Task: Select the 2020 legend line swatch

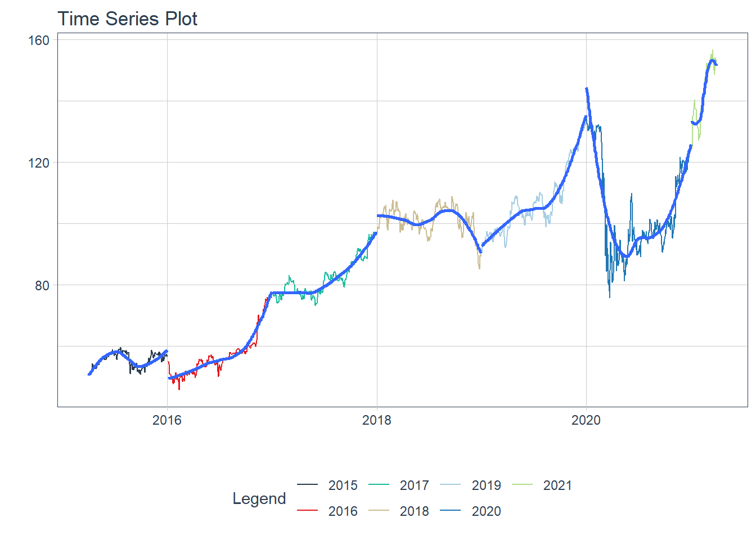Action: (451, 511)
